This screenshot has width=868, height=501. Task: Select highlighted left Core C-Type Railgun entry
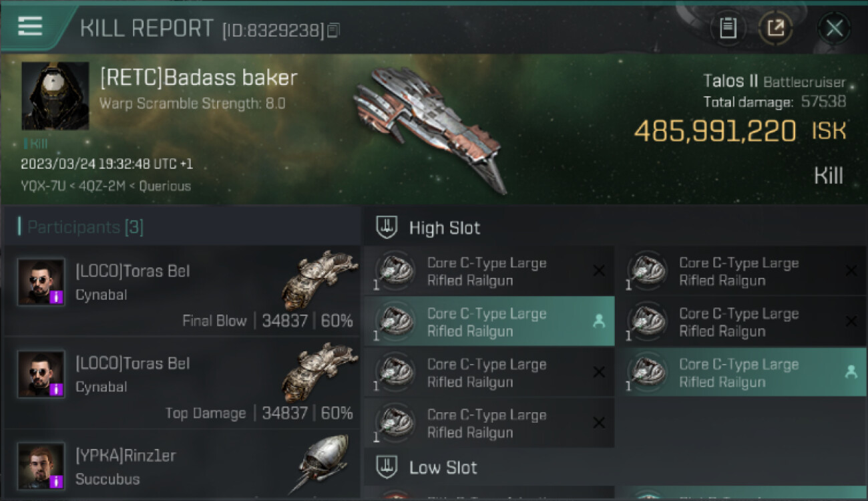click(x=489, y=321)
